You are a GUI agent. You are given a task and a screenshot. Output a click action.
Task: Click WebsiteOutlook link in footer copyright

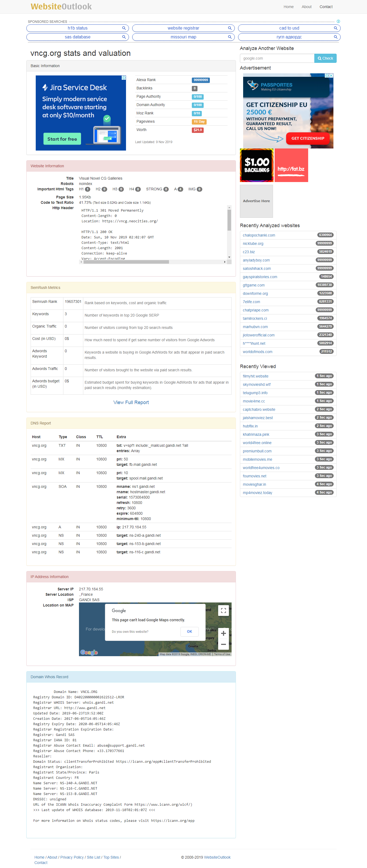click(x=217, y=857)
